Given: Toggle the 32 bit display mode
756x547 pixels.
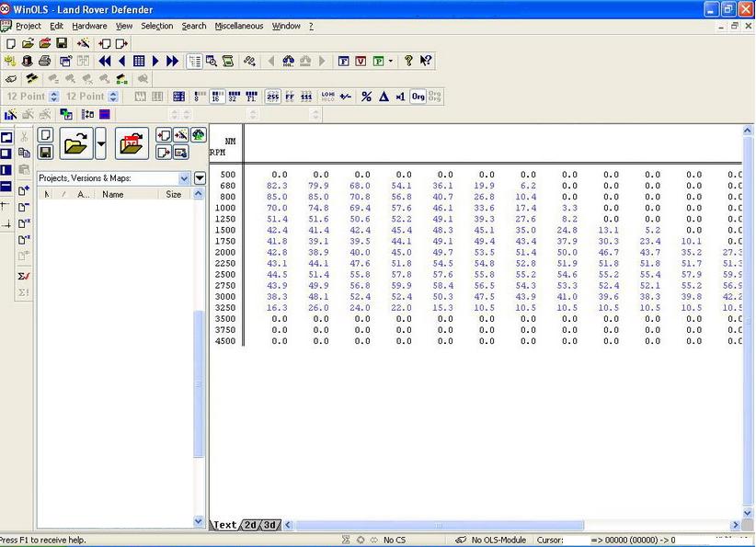Looking at the screenshot, I should coord(235,97).
